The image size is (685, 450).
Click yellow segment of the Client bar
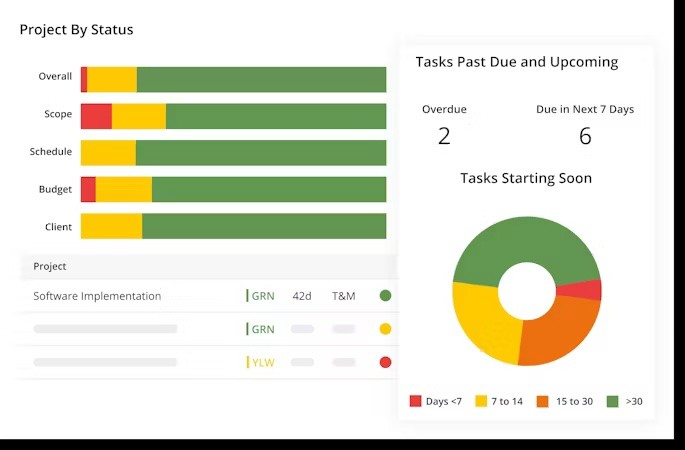[x=111, y=226]
